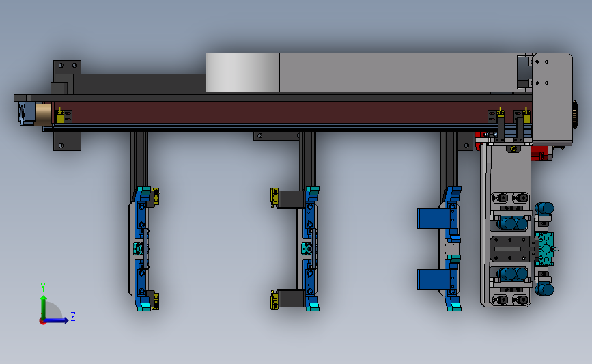This screenshot has height=364, width=592.
Task: Select the black two-hole mounting bracket at upper left
Action: 67,67
